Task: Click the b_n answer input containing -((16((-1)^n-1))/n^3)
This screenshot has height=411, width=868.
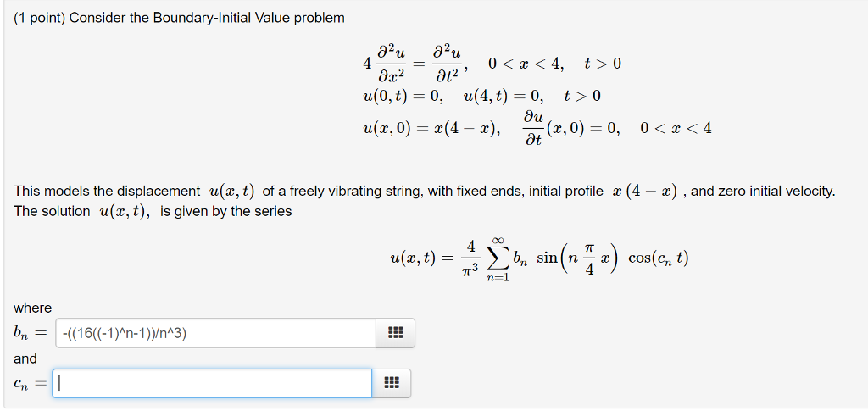Action: click(216, 333)
